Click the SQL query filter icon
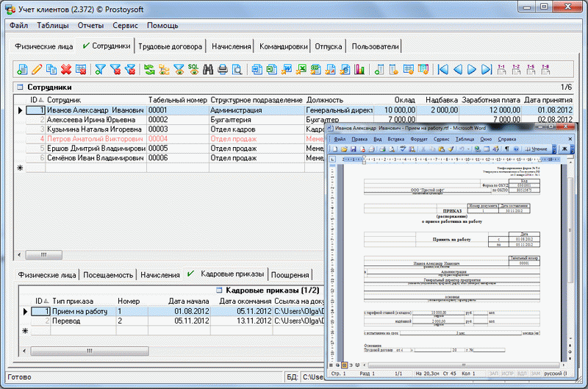Screen dimensions: 588x389 pos(193,69)
